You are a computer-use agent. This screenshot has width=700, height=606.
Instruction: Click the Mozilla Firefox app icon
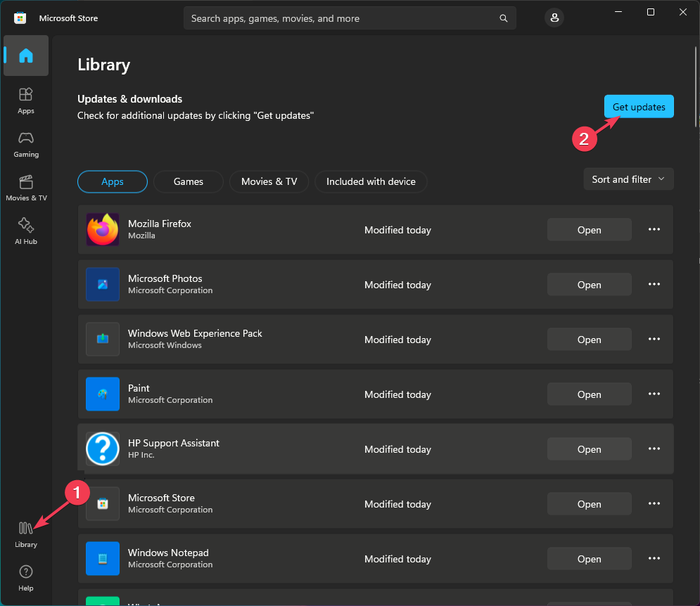click(103, 229)
